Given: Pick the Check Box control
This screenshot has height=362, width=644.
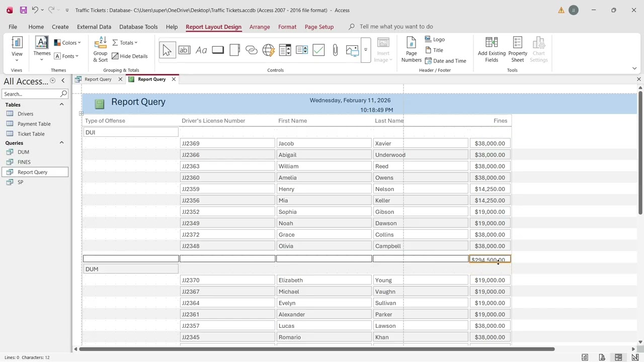Looking at the screenshot, I should tap(318, 50).
